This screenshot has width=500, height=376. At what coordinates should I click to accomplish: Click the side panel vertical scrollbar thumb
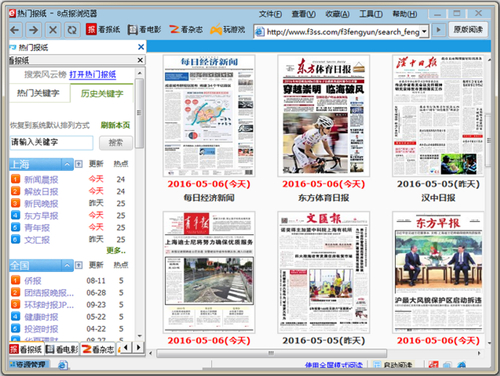click(x=139, y=113)
